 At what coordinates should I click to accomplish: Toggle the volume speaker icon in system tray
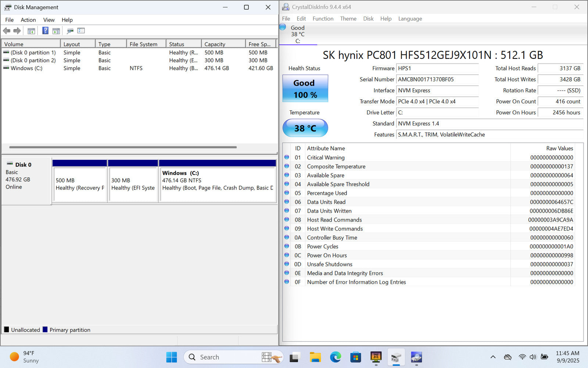pos(533,357)
